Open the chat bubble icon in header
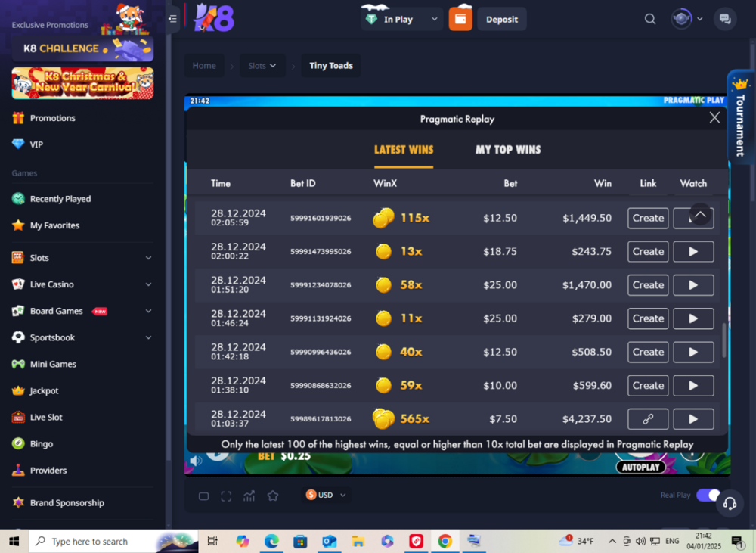The width and height of the screenshot is (756, 553). [x=725, y=19]
